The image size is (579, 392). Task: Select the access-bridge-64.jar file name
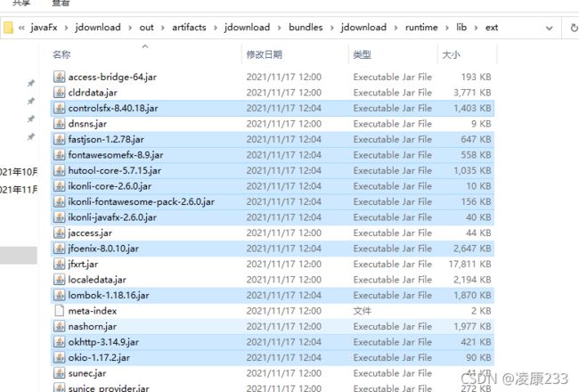click(112, 77)
